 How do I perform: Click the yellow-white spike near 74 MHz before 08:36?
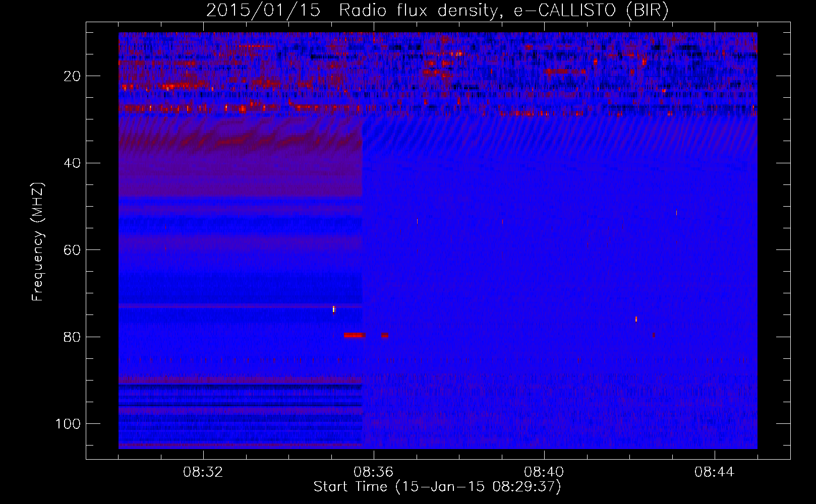(334, 309)
